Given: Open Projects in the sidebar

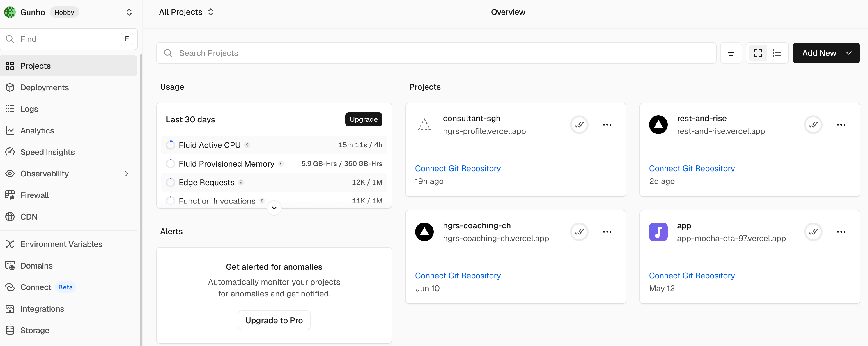Looking at the screenshot, I should point(69,66).
